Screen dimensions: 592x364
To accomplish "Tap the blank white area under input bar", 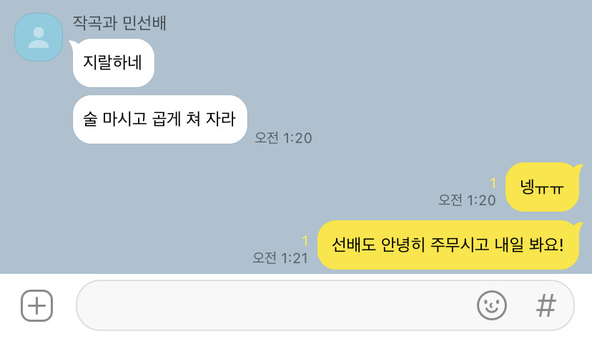I will 296,349.
